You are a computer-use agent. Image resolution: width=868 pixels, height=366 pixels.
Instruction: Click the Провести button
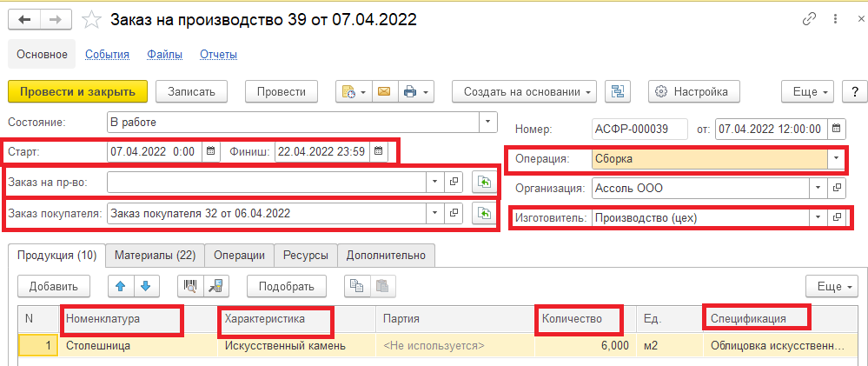282,92
